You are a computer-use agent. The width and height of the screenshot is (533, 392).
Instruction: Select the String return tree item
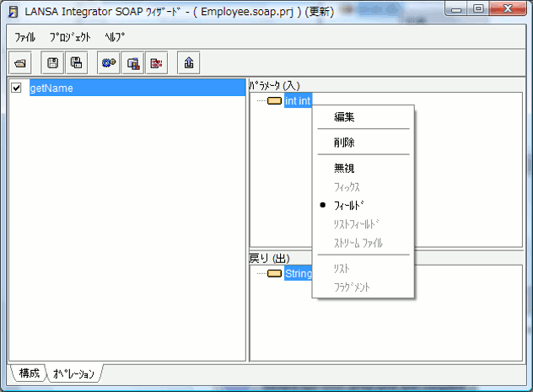tap(298, 273)
